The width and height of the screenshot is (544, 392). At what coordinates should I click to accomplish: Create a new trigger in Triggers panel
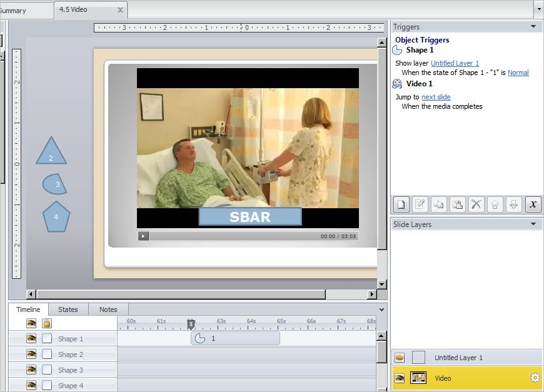(401, 204)
